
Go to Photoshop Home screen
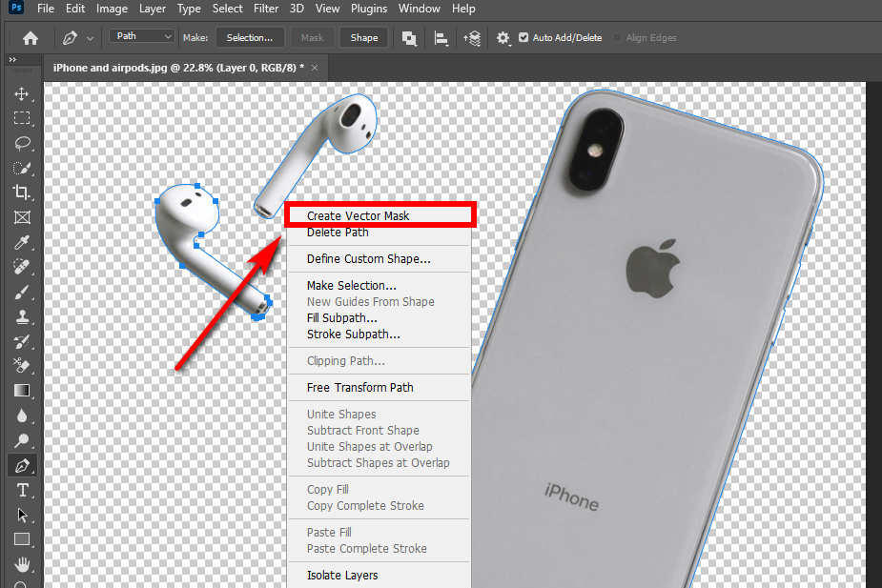(31, 38)
